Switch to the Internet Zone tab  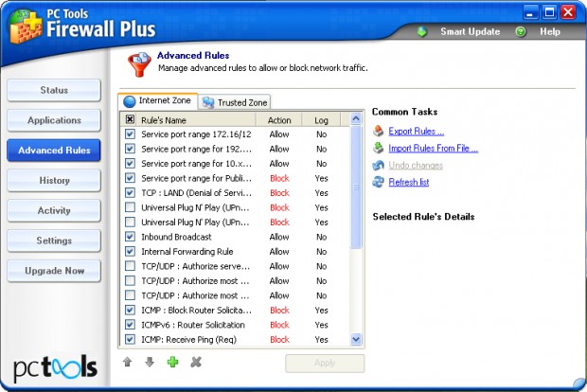[157, 101]
